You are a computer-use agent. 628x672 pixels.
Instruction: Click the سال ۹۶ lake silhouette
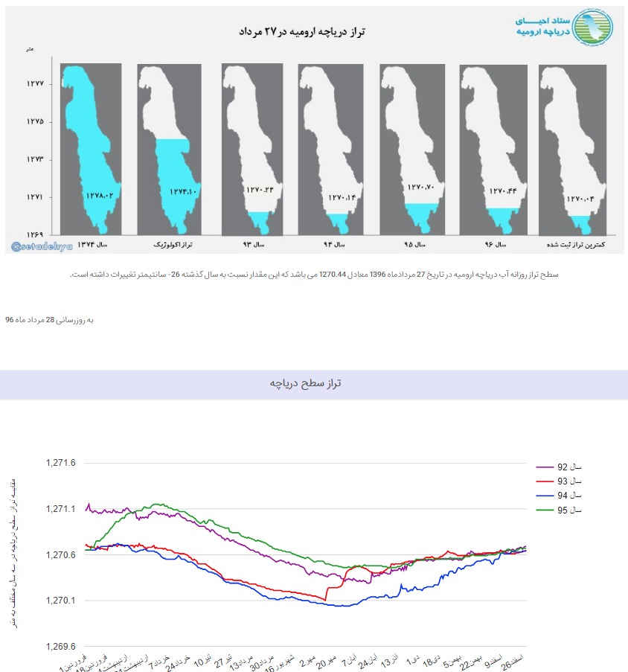[x=494, y=149]
